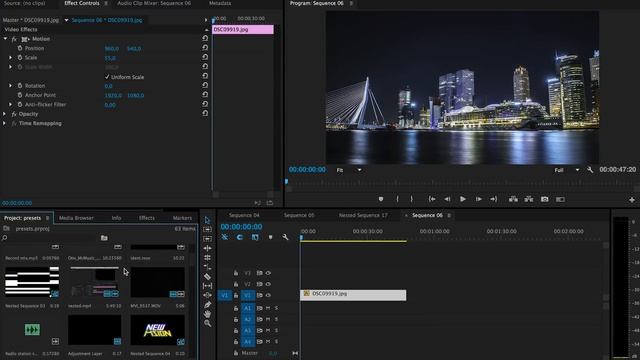Expand the Time Remapping effect
The height and width of the screenshot is (360, 640).
[4, 123]
